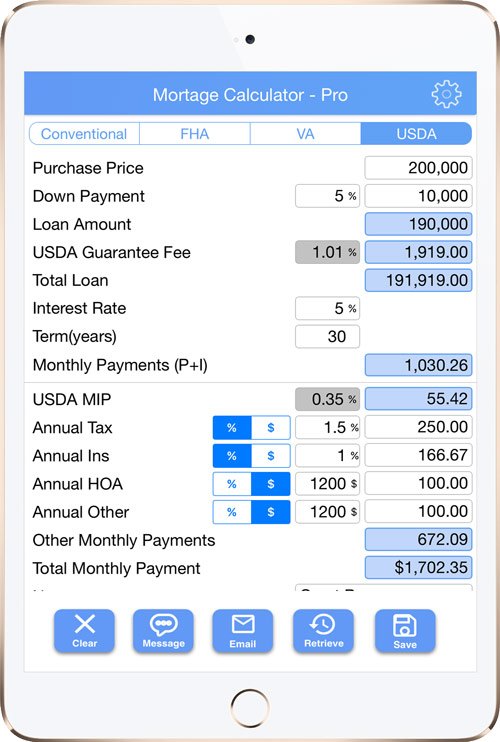This screenshot has width=500, height=742.
Task: Edit the Term(years) field showing 30
Action: [327, 336]
